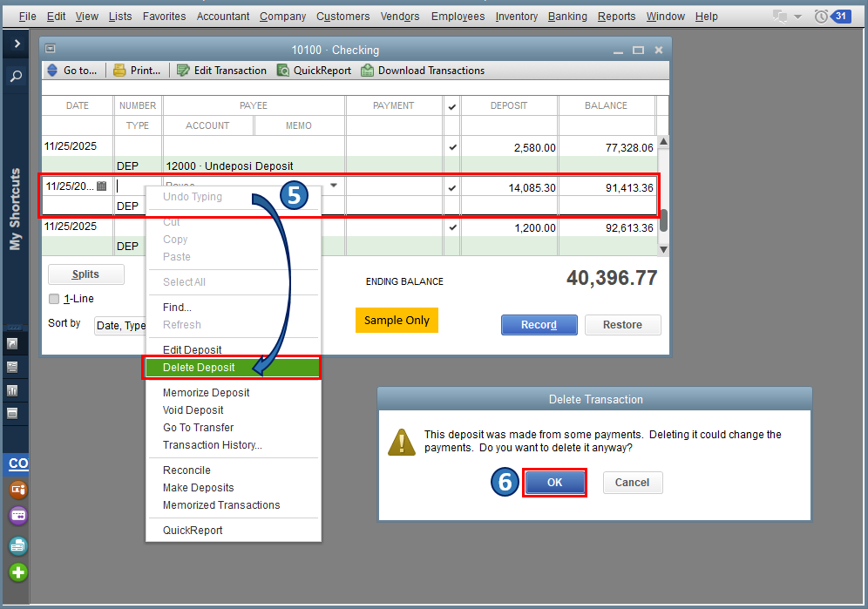
Task: Click the register scrollbar up arrow
Action: click(x=663, y=141)
